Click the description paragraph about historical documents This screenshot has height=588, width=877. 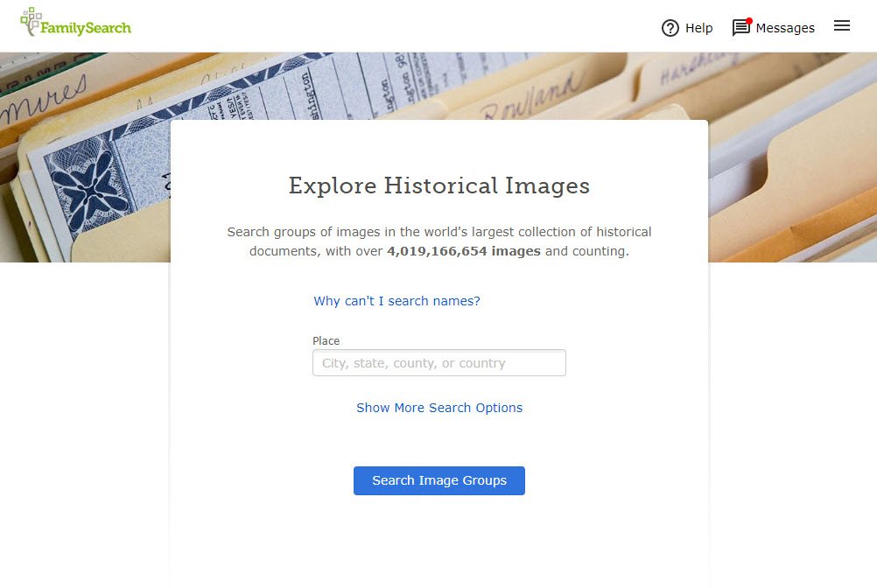point(439,241)
